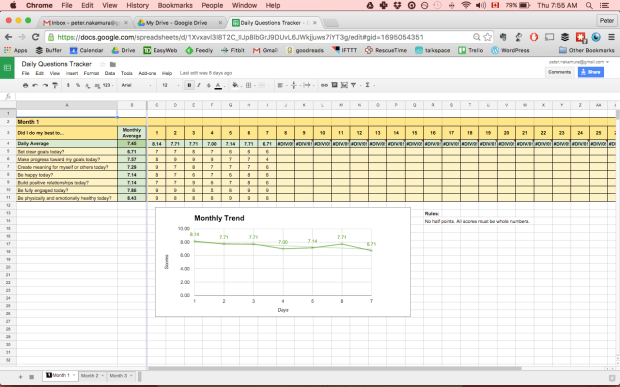The height and width of the screenshot is (387, 620).
Task: Select the paint format roller tool
Action: 55,85
